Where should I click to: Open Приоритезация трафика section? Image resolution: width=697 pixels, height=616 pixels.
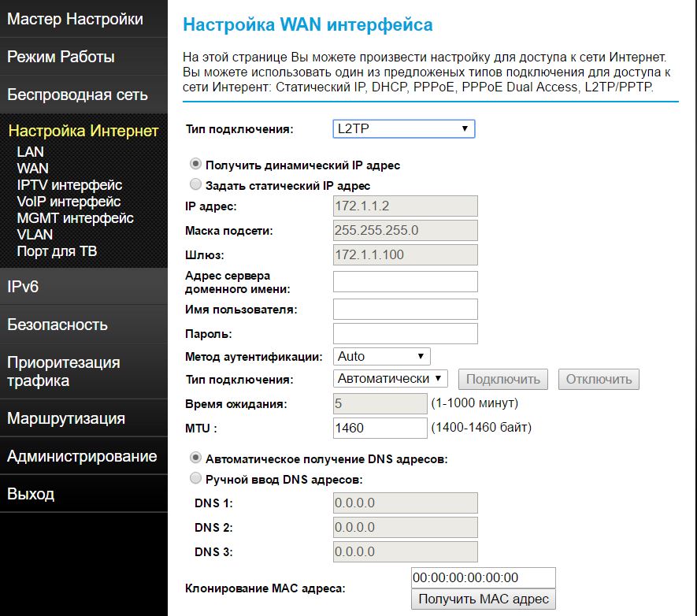pos(64,372)
